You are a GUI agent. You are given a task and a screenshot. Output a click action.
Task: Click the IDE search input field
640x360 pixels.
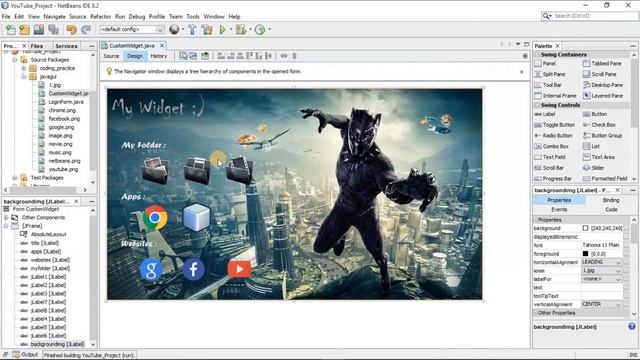[x=595, y=16]
